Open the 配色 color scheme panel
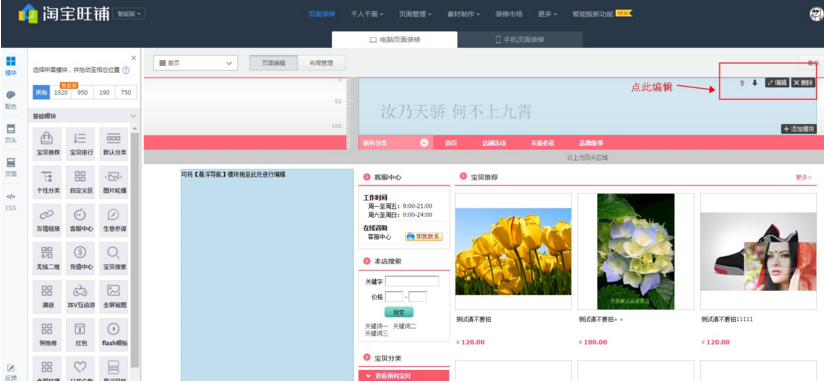The height and width of the screenshot is (383, 824). point(11,99)
